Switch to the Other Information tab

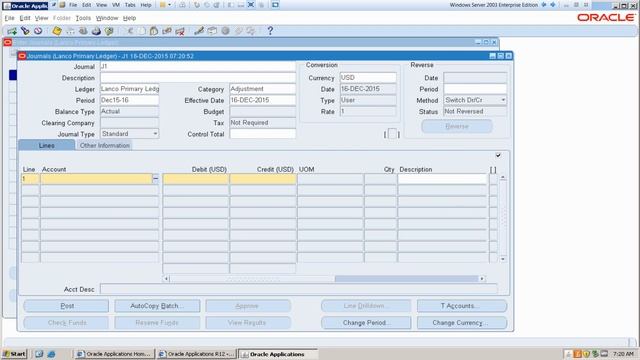pos(104,145)
